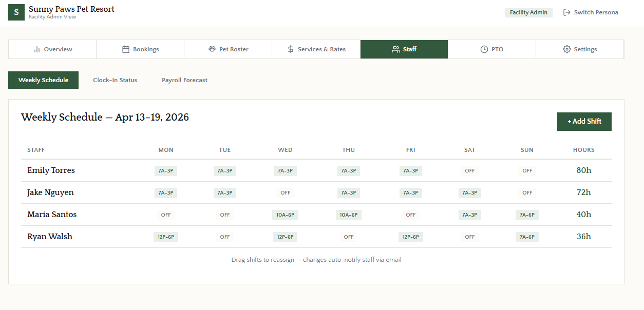Click the Settings gear icon
Image resolution: width=644 pixels, height=310 pixels.
coord(567,49)
